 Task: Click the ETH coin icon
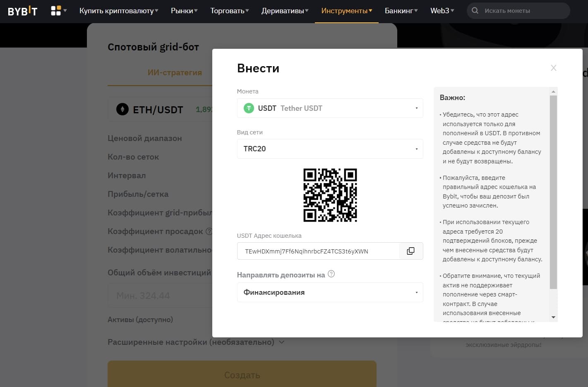122,109
